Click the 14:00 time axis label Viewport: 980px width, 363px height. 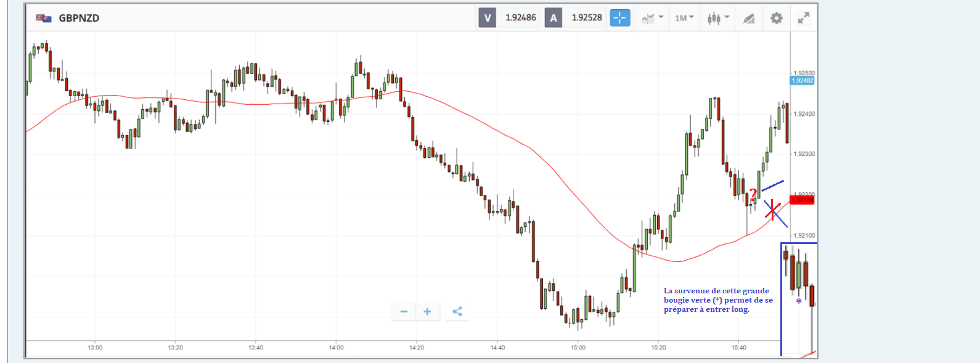(x=337, y=348)
